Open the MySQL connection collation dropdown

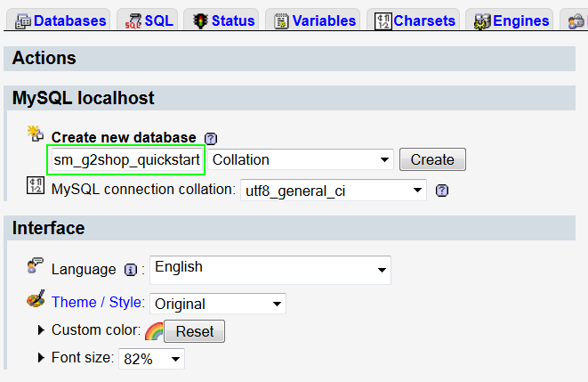[334, 191]
